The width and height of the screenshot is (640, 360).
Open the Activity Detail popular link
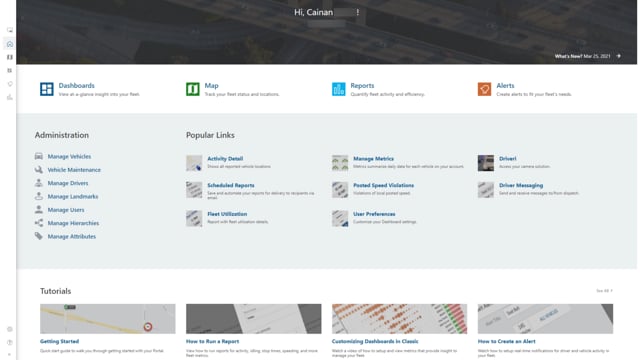click(225, 158)
